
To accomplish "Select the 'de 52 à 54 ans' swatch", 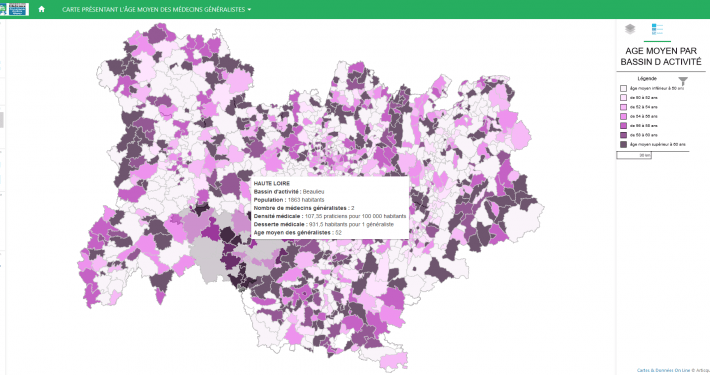I will coord(624,107).
